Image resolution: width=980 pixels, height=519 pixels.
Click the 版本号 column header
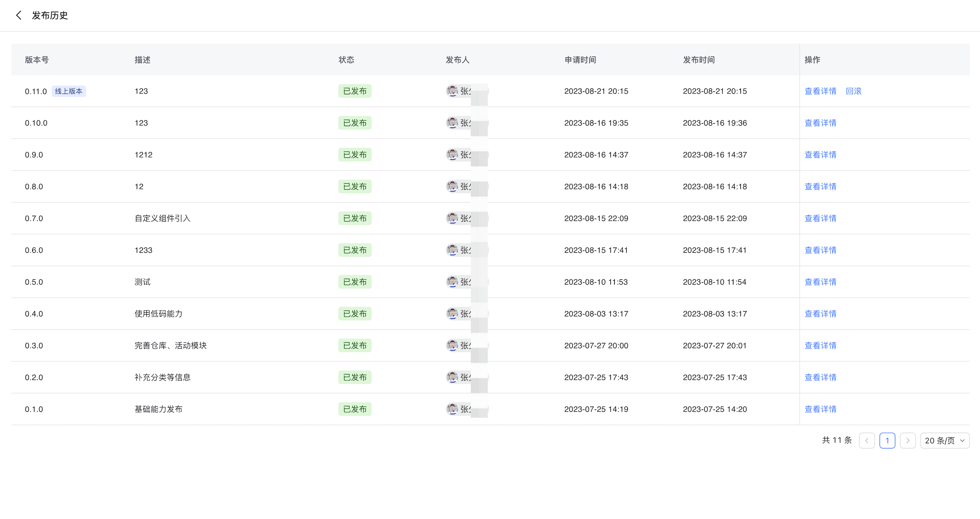click(37, 60)
